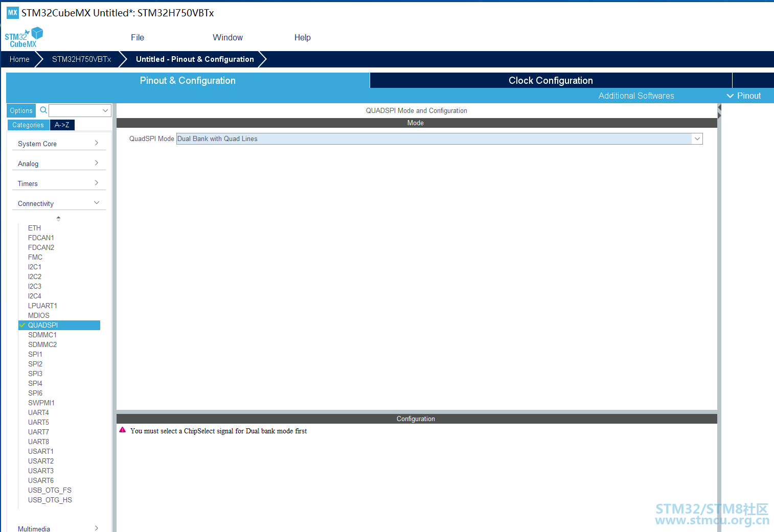The image size is (774, 532).
Task: Switch to the Categories view tab
Action: click(28, 125)
